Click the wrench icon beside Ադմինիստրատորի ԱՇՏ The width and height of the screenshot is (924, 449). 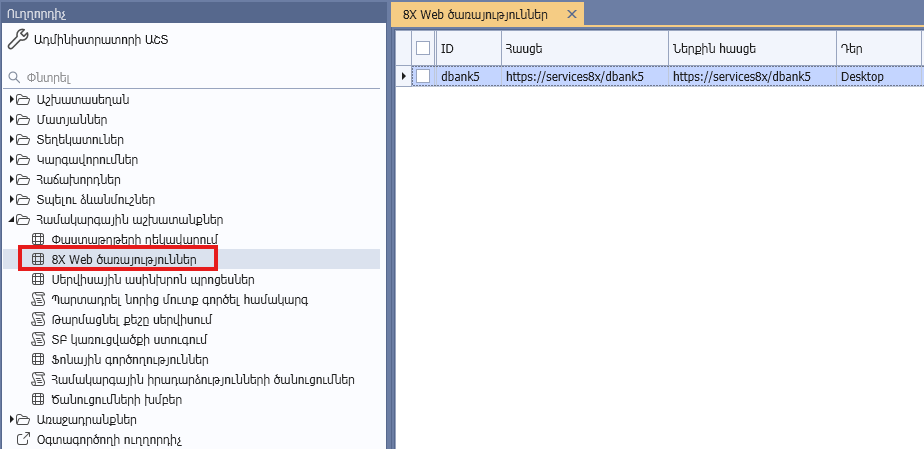pos(16,40)
